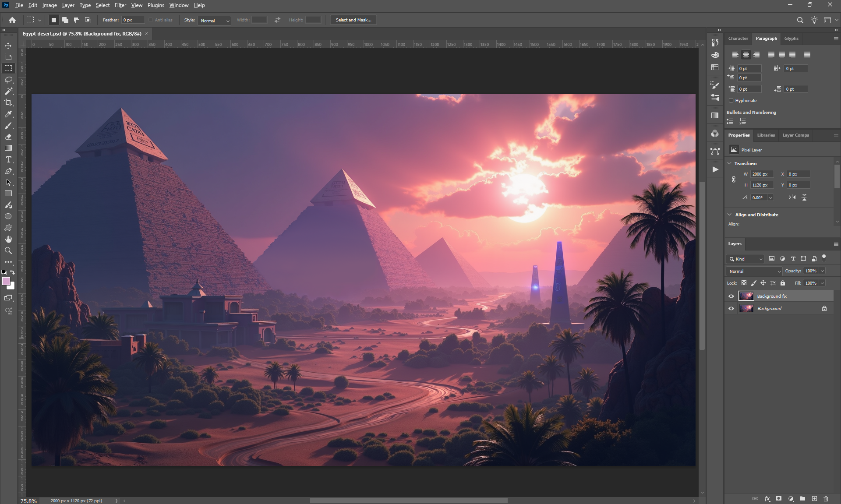This screenshot has width=841, height=504.
Task: Click the Feather input field
Action: [x=133, y=20]
